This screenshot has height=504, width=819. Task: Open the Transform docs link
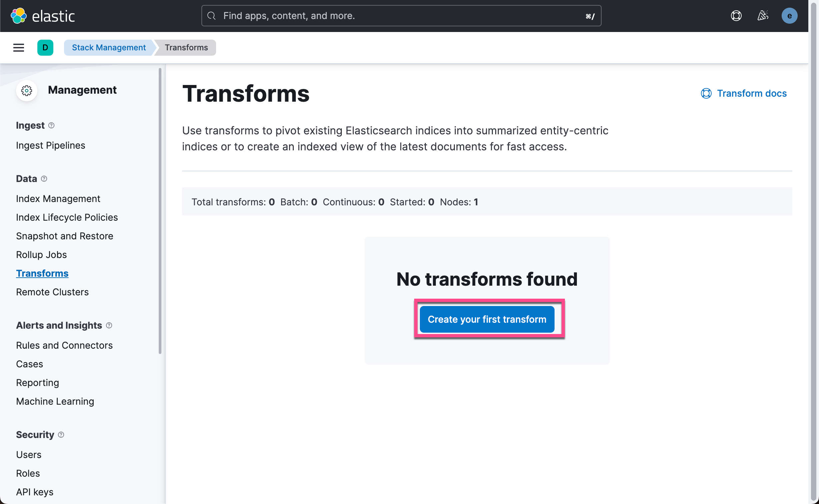click(752, 93)
